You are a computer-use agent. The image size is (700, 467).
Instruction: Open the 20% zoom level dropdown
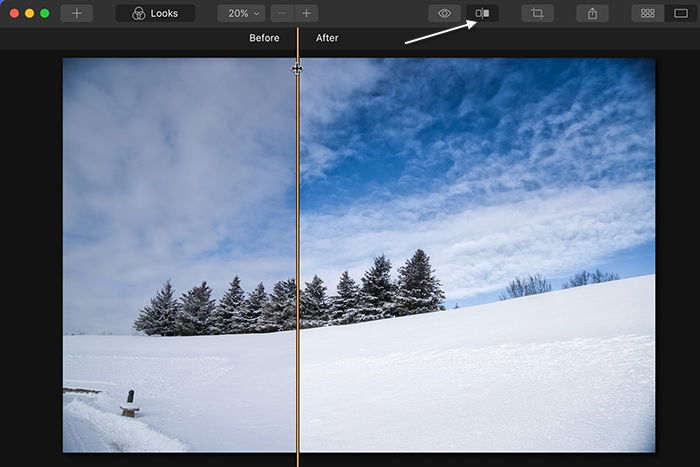pyautogui.click(x=242, y=13)
